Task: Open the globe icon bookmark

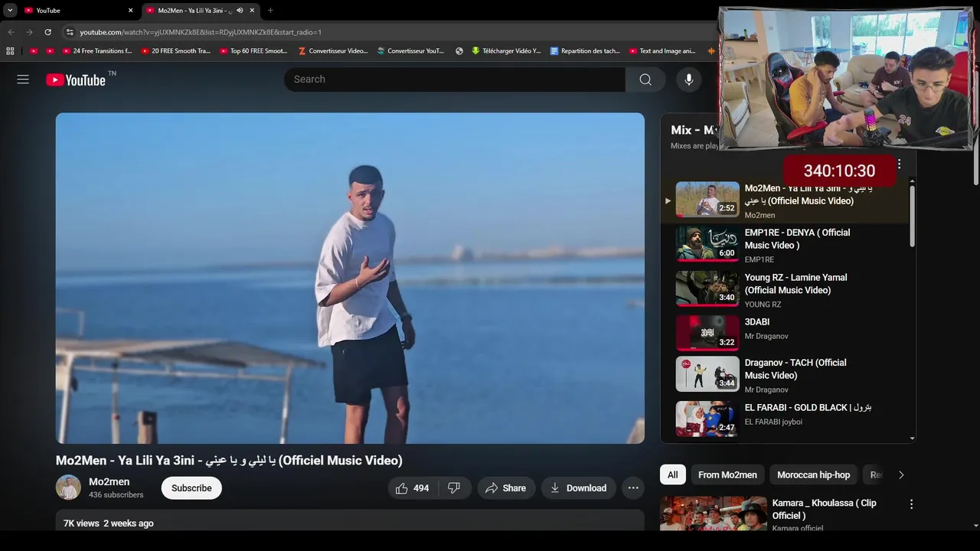Action: tap(459, 51)
